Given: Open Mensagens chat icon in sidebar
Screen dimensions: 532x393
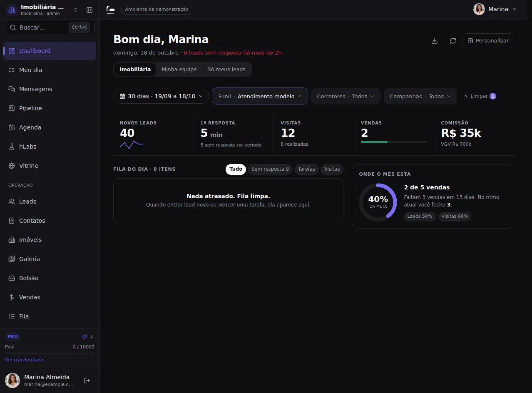Looking at the screenshot, I should 12,89.
